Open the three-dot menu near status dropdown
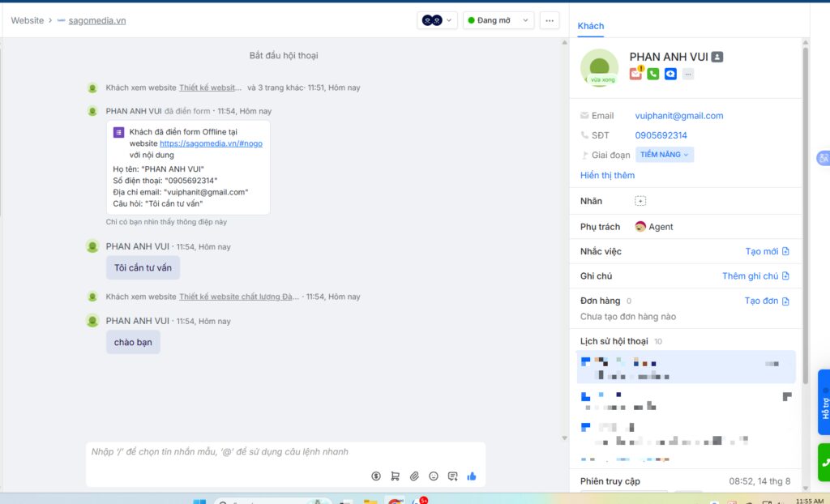Viewport: 830px width, 504px height. point(550,19)
